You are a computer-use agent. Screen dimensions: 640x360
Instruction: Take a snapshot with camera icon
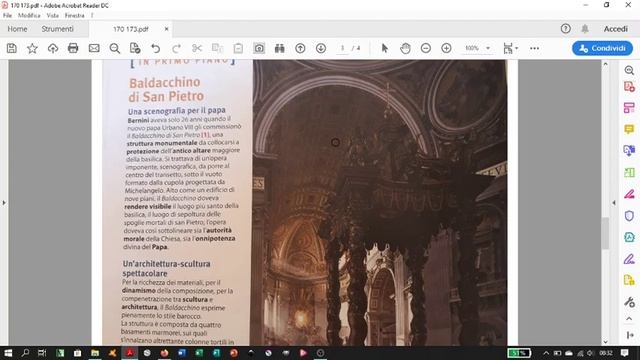(x=259, y=48)
